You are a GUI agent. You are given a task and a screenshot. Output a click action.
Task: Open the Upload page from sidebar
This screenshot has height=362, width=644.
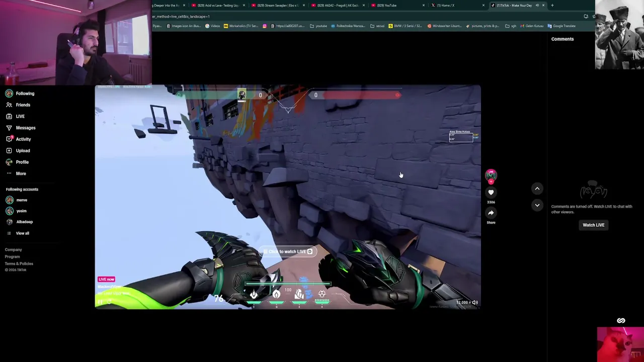pyautogui.click(x=18, y=151)
